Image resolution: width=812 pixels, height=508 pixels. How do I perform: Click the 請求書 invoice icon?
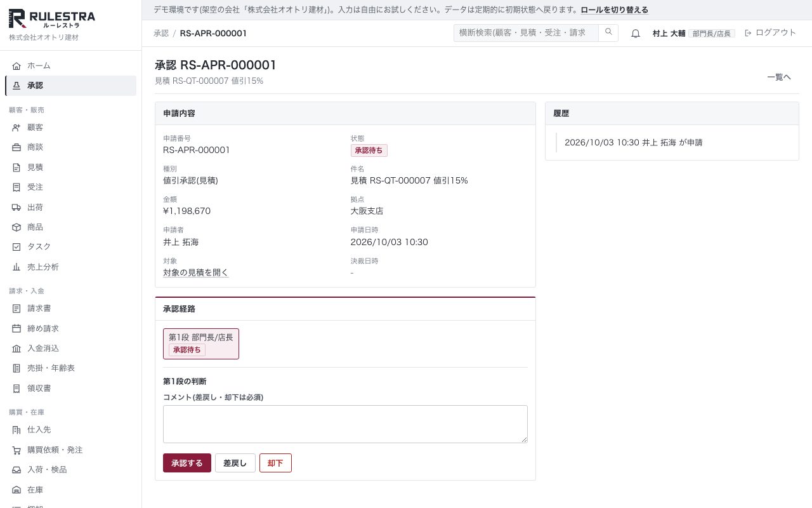(x=16, y=309)
